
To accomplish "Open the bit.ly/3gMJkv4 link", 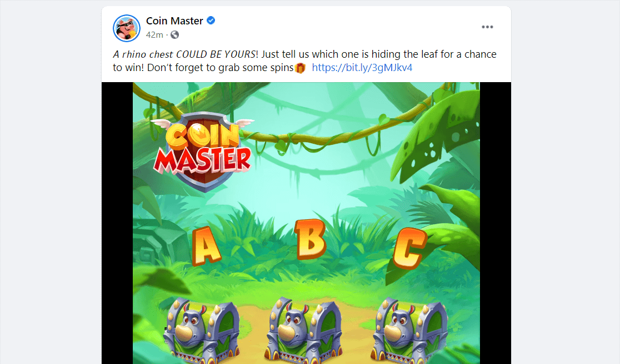I will (362, 68).
